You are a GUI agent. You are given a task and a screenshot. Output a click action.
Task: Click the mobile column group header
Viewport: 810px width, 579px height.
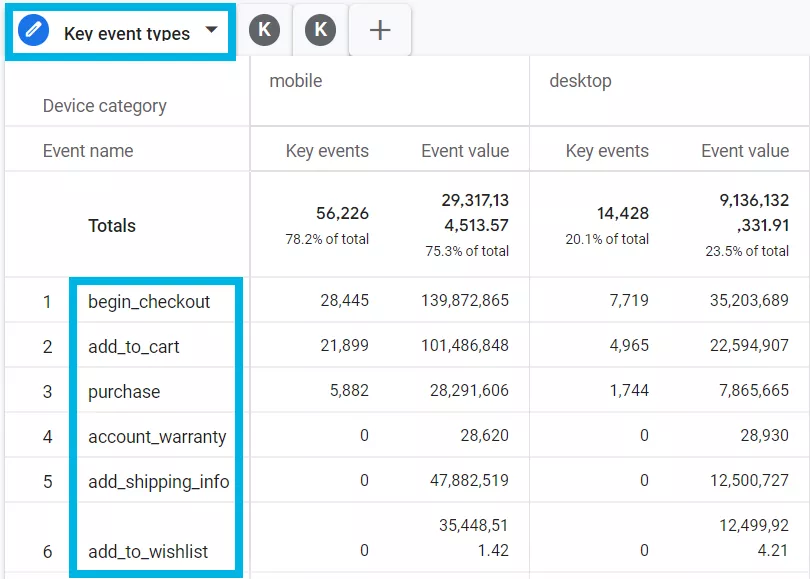click(295, 81)
